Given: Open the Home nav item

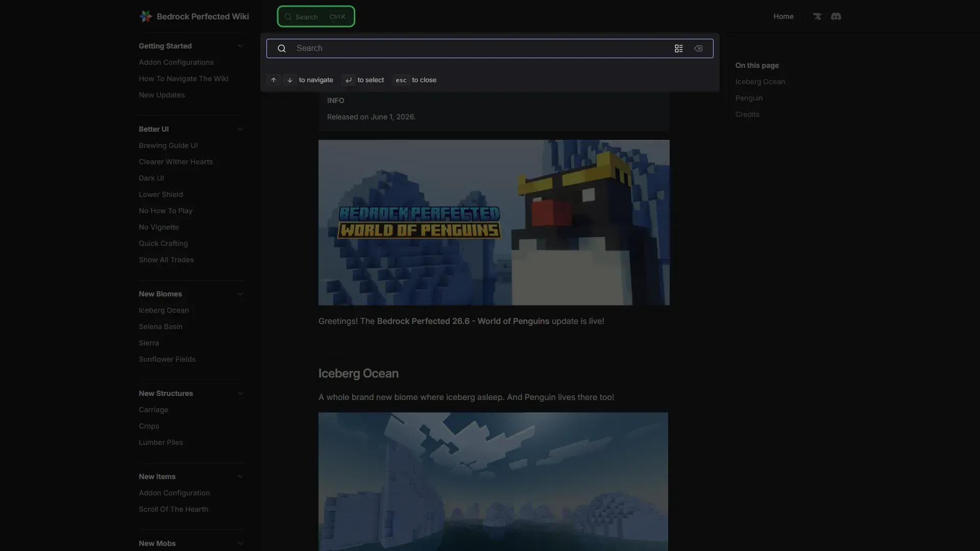Looking at the screenshot, I should [x=783, y=16].
